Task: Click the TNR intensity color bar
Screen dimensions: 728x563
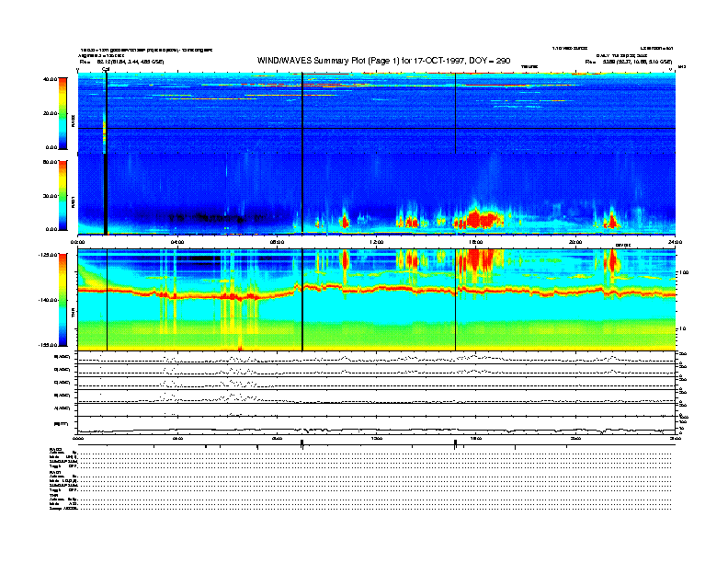Action: 63,300
